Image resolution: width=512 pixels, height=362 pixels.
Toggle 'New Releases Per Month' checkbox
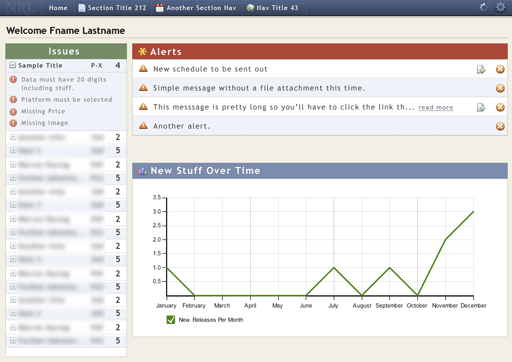click(x=171, y=320)
